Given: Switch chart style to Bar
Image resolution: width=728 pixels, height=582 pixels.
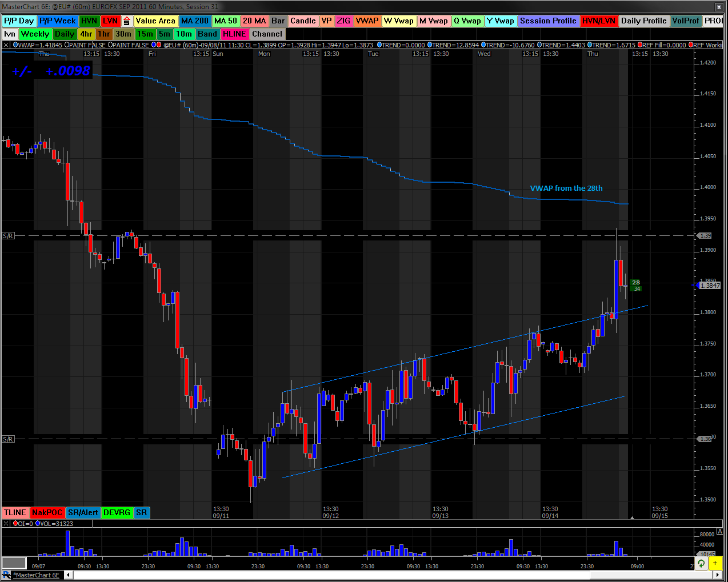Looking at the screenshot, I should click(278, 21).
